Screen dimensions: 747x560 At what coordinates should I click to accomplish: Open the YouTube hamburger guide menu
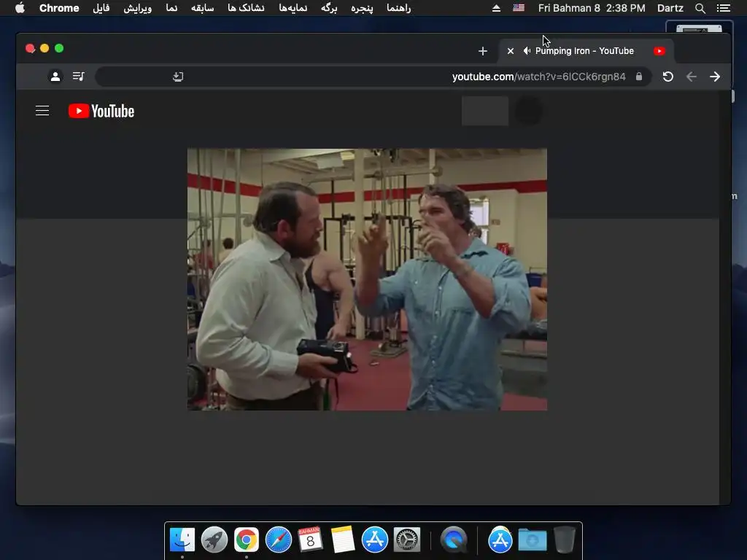42,111
